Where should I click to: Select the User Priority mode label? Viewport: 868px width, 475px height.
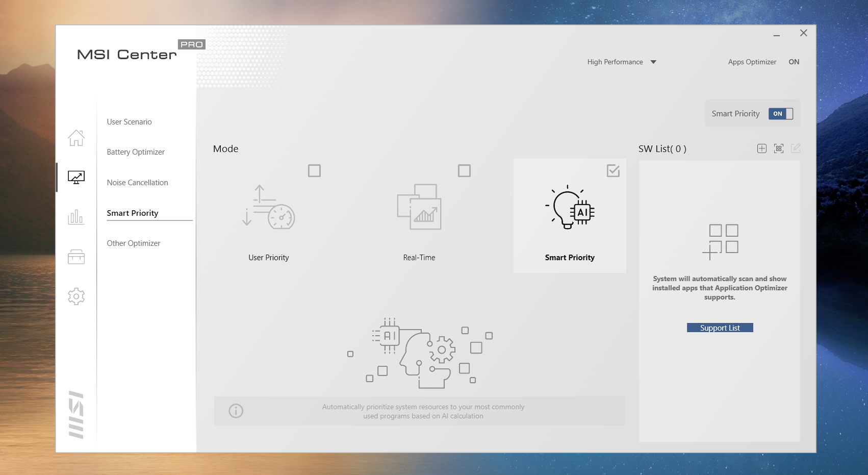[x=269, y=258]
